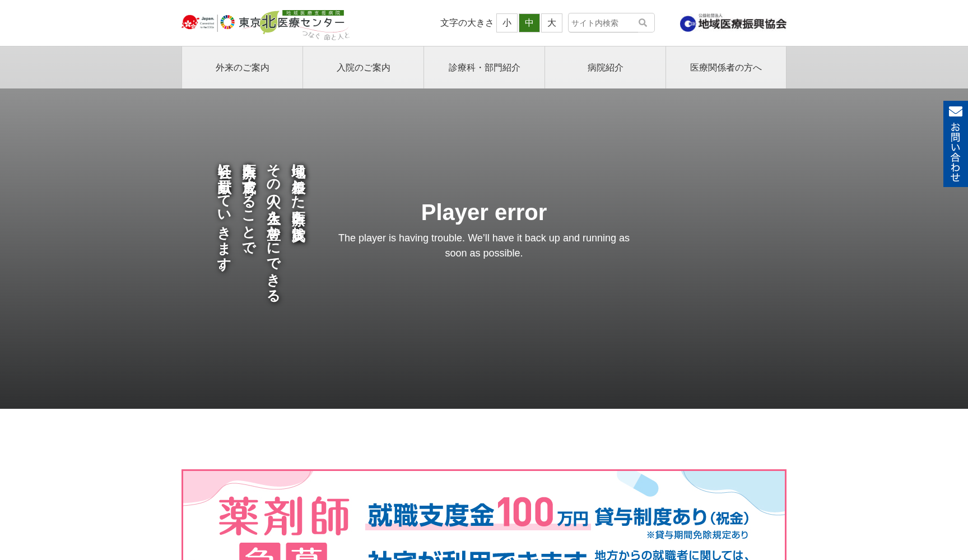Screen dimensions: 968x560
Task: Open the お問い合わせ side tab
Action: tap(955, 144)
